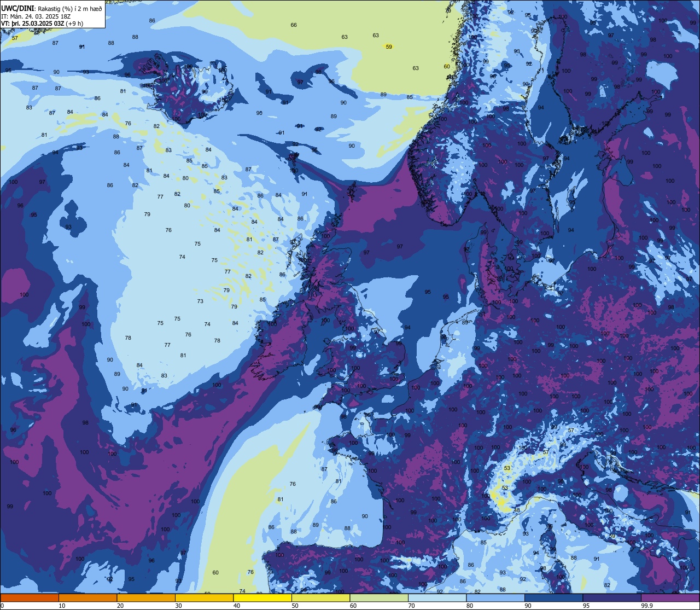Click the 70–80% light blue legend swatch
The height and width of the screenshot is (610, 700).
tap(437, 597)
